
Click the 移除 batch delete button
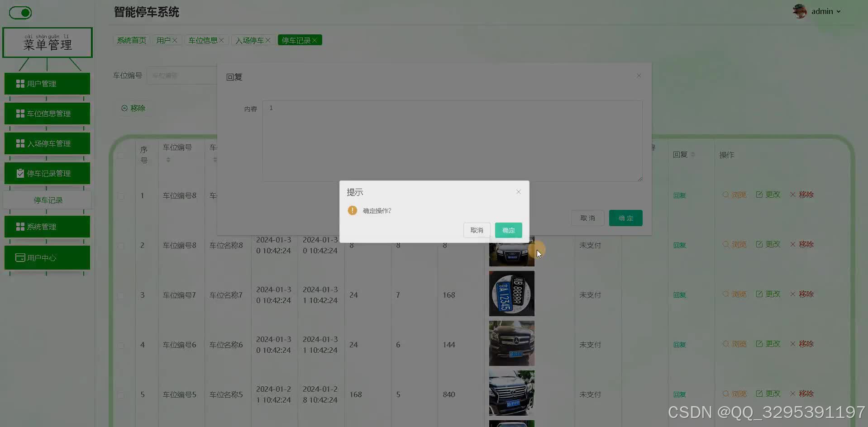point(134,108)
